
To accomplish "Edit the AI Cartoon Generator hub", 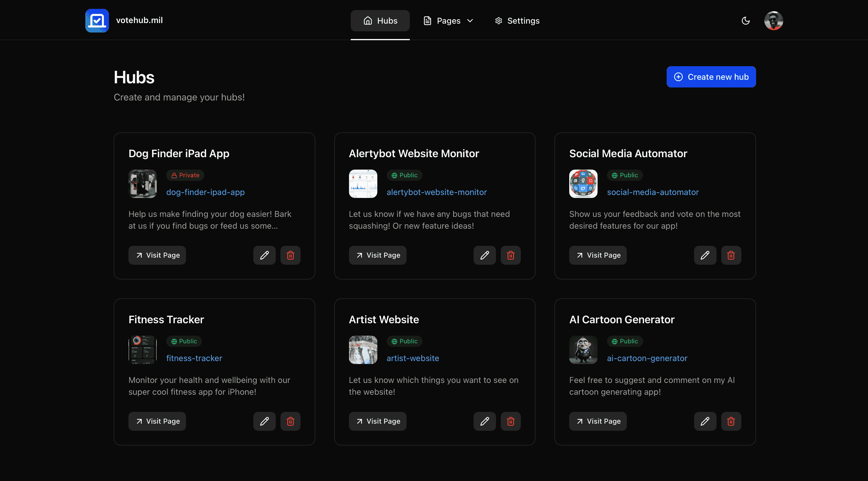I will coord(705,421).
